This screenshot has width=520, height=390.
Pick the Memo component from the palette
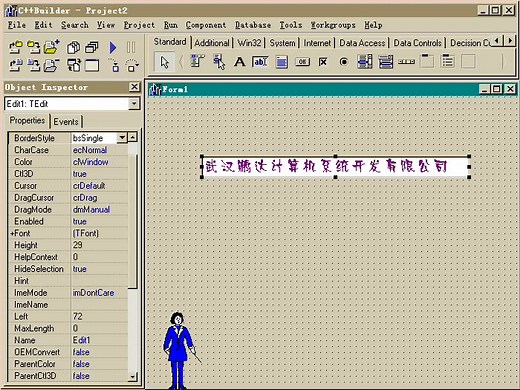click(x=281, y=62)
